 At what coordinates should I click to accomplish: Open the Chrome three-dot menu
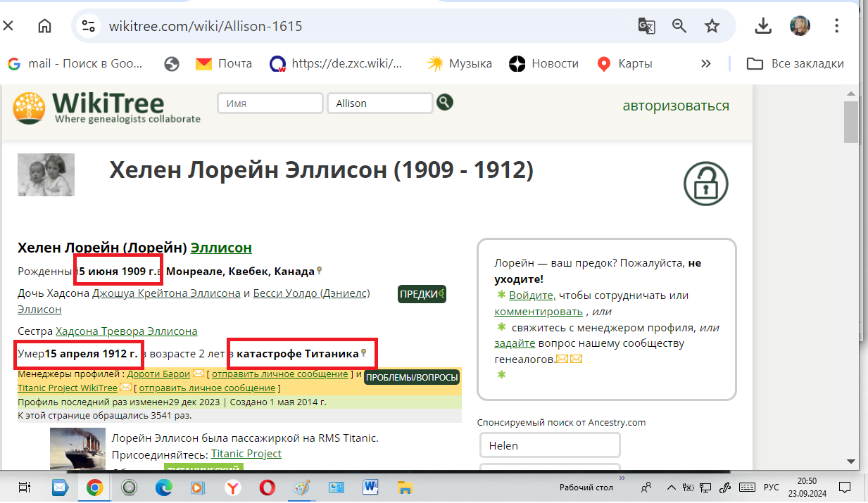[x=836, y=26]
